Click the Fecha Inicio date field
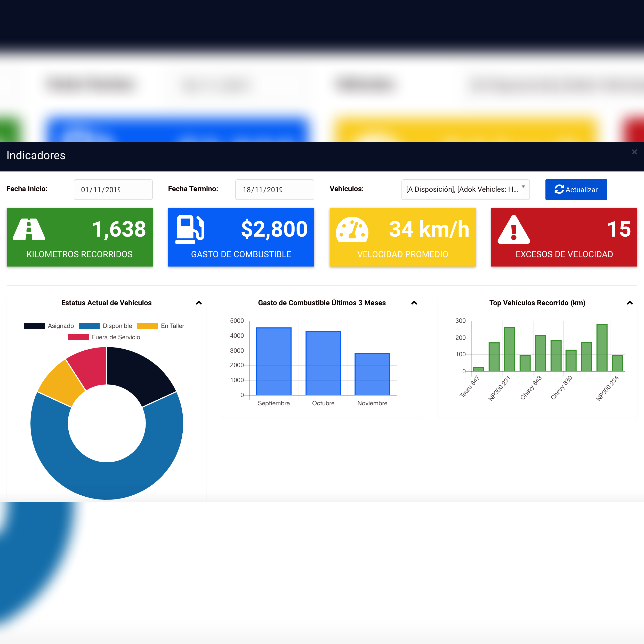The width and height of the screenshot is (644, 644). click(113, 189)
